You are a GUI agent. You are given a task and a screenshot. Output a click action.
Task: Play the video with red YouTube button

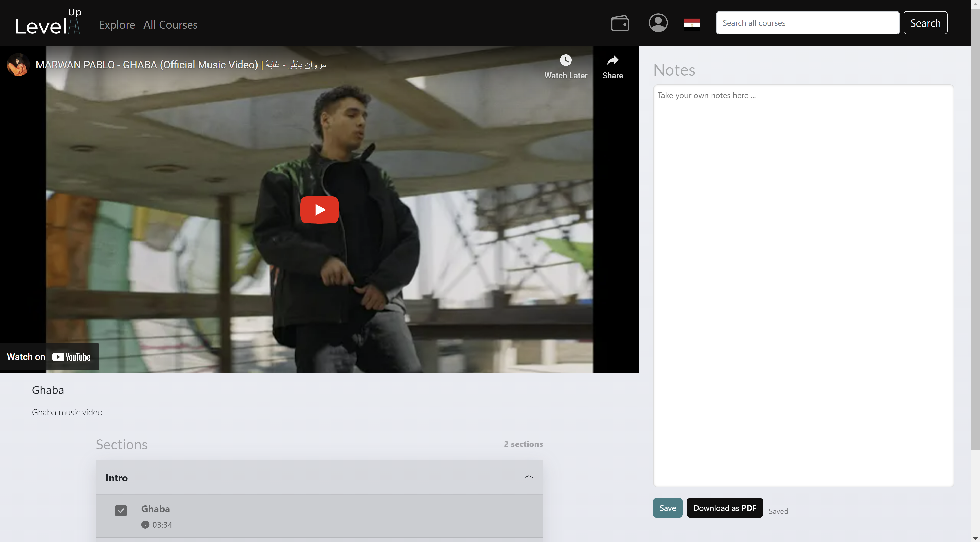[319, 210]
